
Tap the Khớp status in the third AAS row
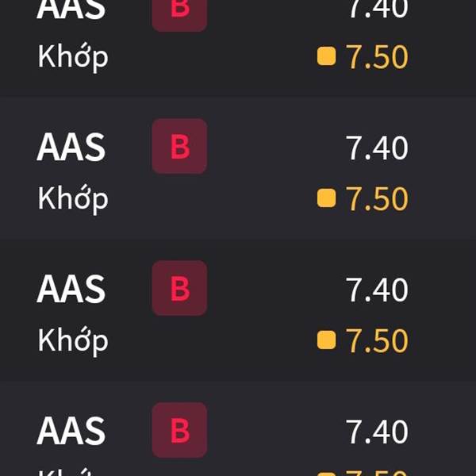pyautogui.click(x=73, y=341)
